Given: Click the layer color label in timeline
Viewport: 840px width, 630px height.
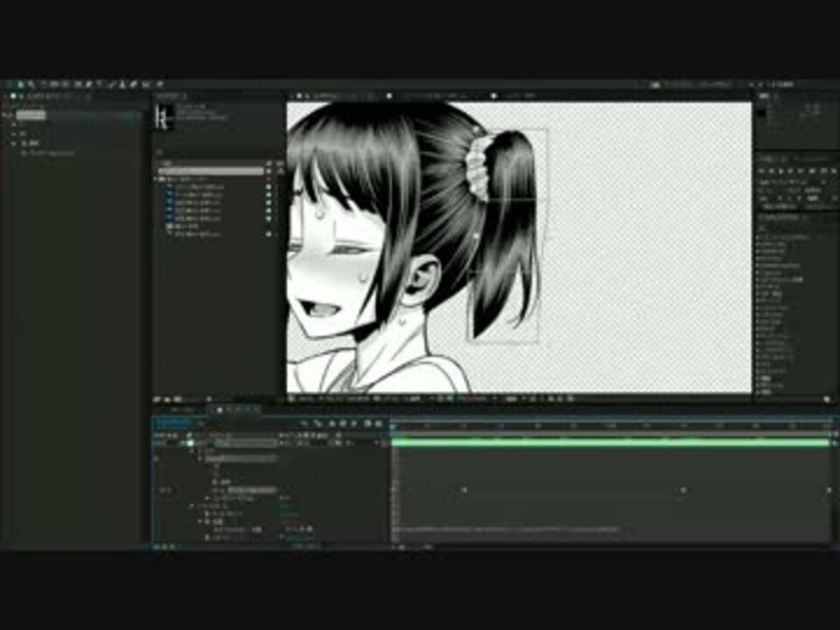Looking at the screenshot, I should (x=190, y=443).
